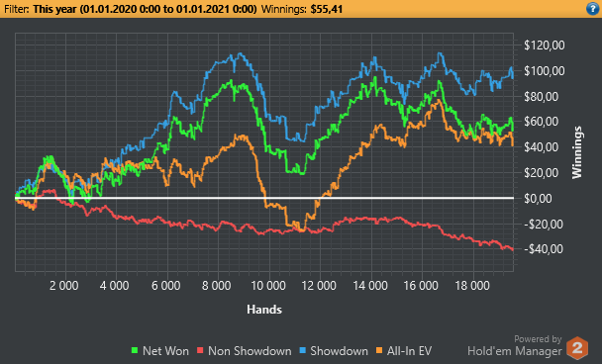Click the '2 000' hands axis label

pos(63,286)
